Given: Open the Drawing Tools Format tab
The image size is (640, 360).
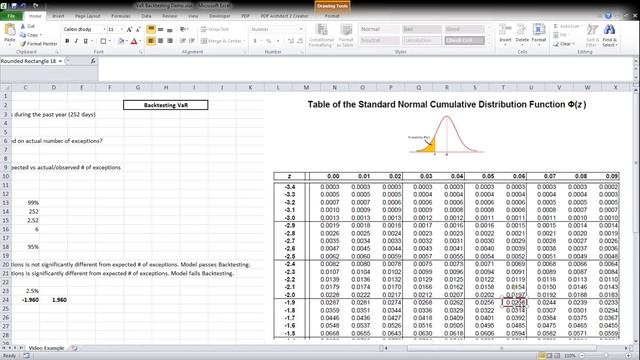Looking at the screenshot, I should tap(332, 16).
